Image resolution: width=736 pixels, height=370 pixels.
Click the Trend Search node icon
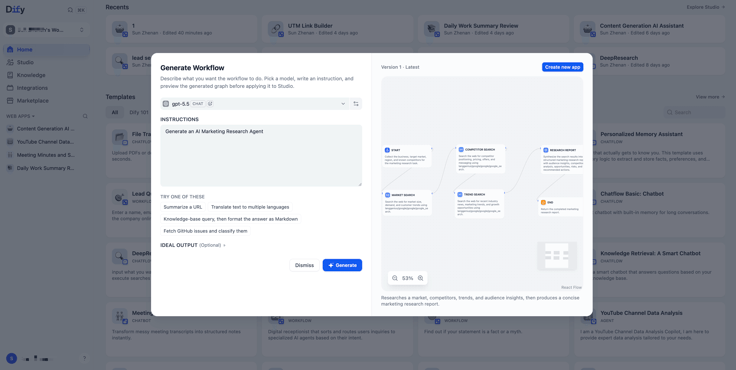[460, 194]
